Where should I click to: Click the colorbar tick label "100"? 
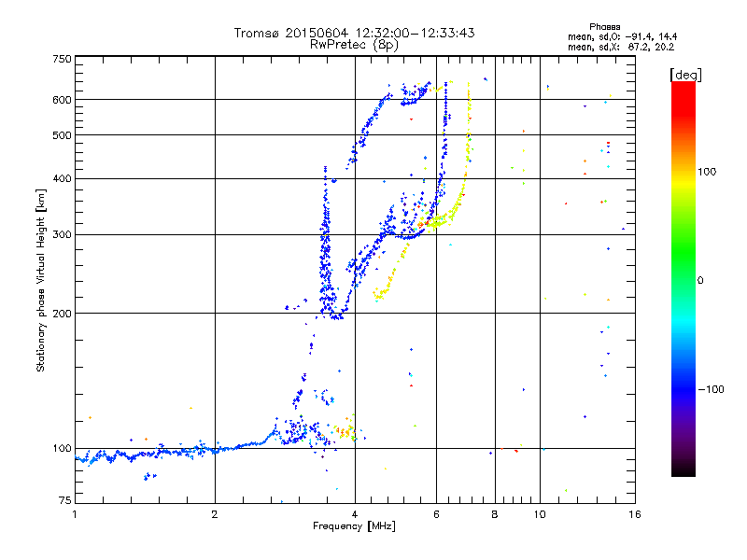coord(707,172)
